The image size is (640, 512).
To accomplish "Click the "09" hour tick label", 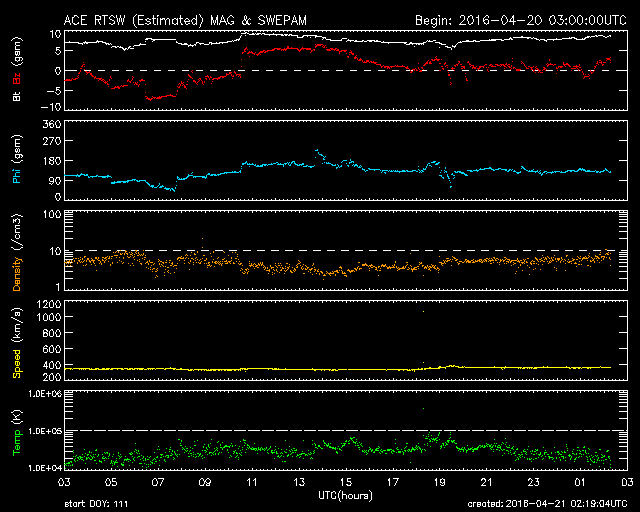I will (205, 482).
